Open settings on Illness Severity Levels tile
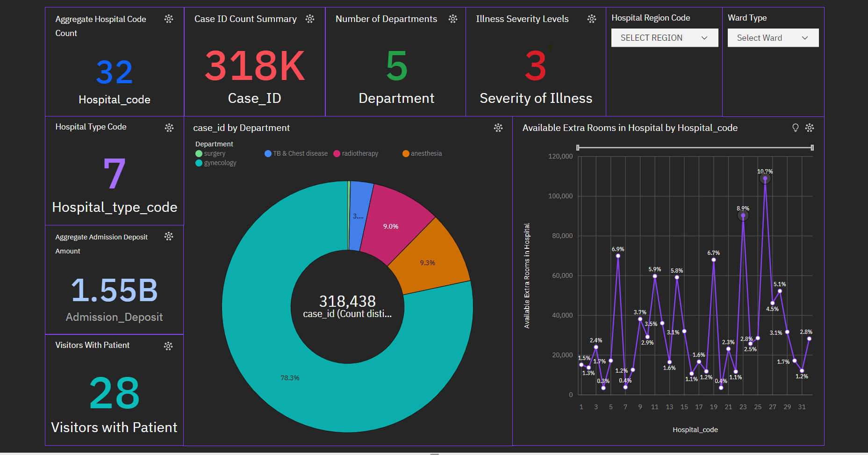The width and height of the screenshot is (868, 455). click(x=592, y=19)
